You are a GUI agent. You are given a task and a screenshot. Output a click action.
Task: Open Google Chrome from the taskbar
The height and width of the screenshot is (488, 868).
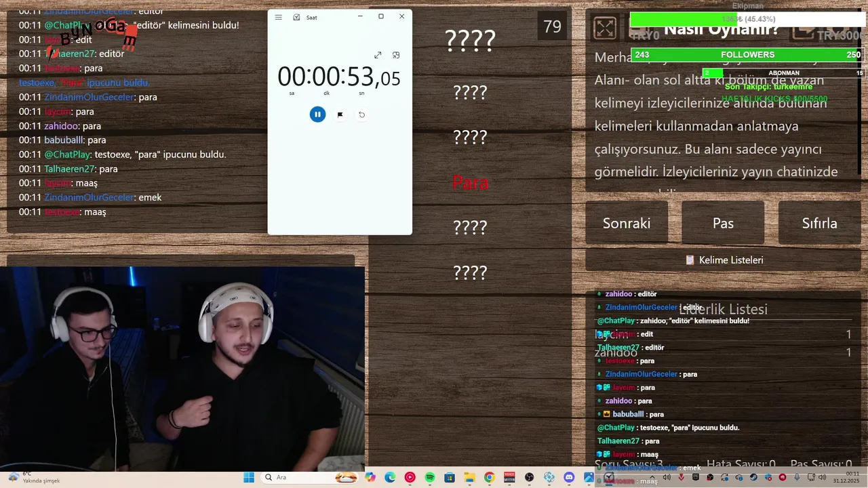click(x=489, y=478)
